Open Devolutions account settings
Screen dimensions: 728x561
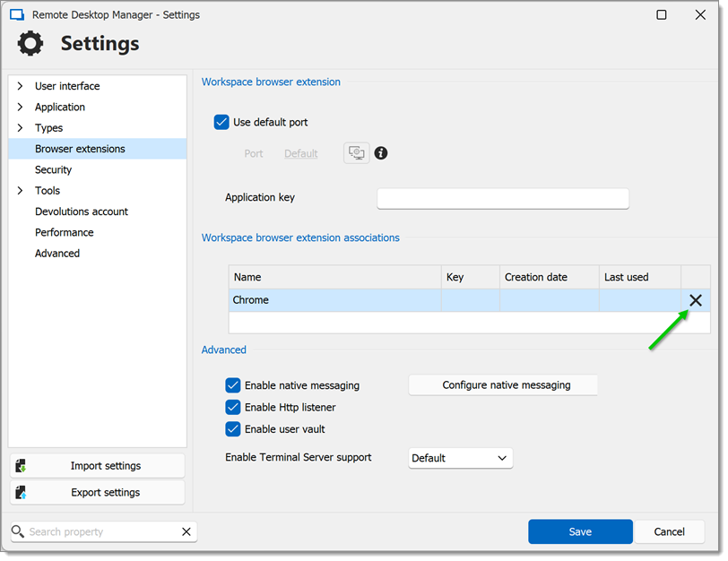82,211
